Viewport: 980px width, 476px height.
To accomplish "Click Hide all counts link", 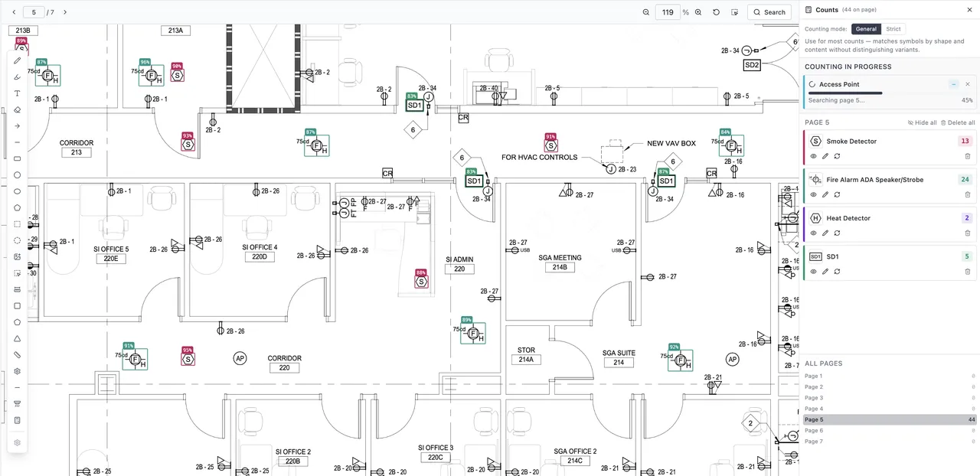I will (x=922, y=122).
